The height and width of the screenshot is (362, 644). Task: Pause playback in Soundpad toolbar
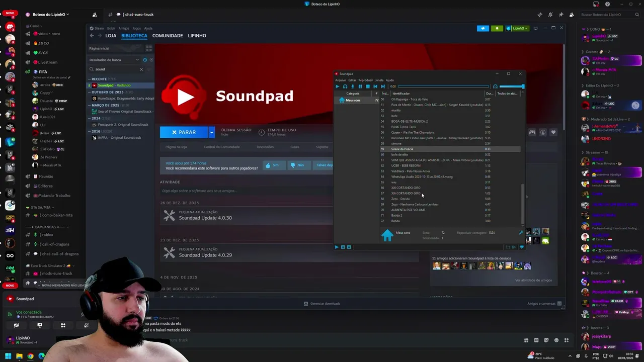pyautogui.click(x=360, y=86)
